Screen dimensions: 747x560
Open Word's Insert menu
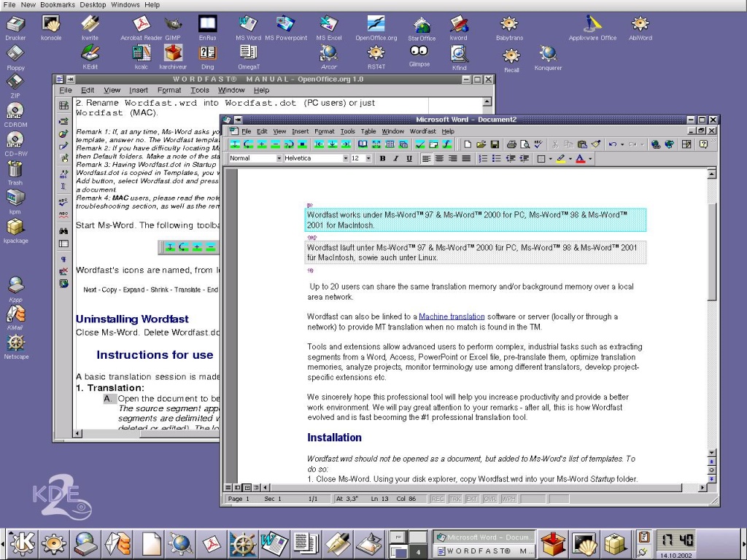[300, 131]
